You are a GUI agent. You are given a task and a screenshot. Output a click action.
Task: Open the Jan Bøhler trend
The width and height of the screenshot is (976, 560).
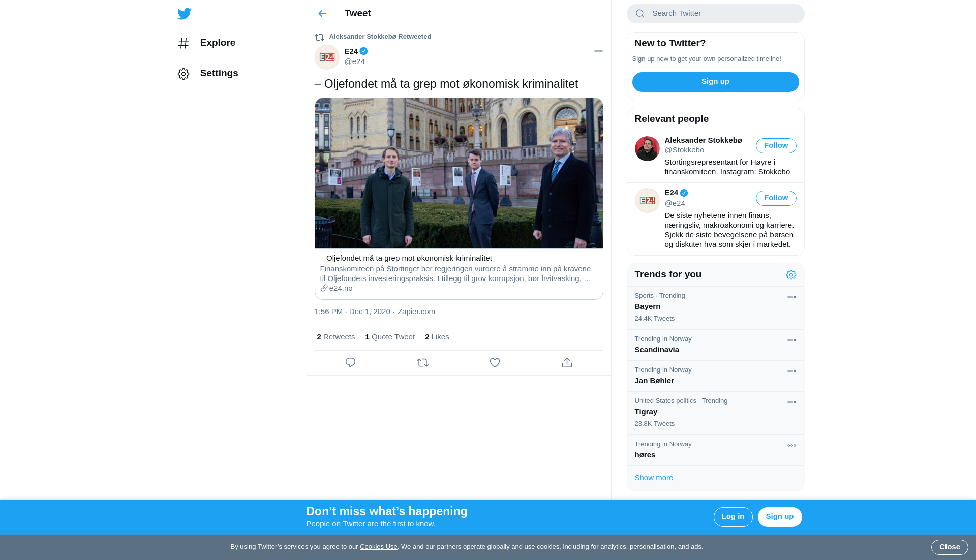(715, 376)
